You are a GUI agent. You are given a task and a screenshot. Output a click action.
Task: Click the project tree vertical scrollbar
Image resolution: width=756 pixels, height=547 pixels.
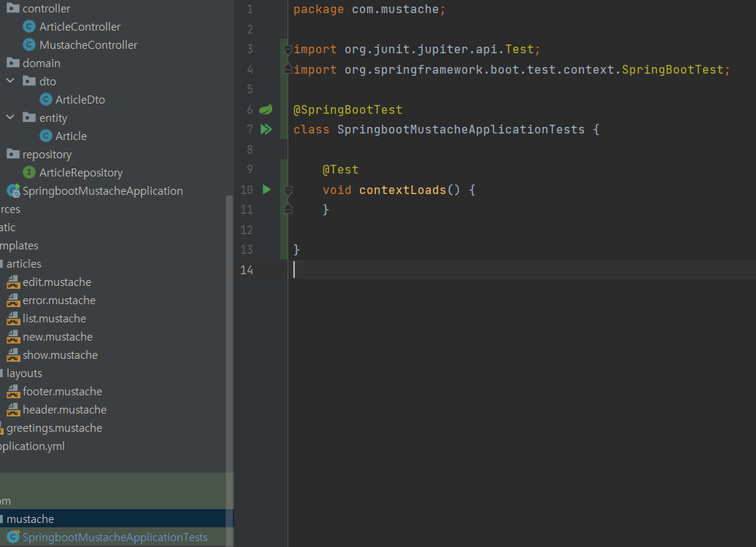tap(229, 371)
